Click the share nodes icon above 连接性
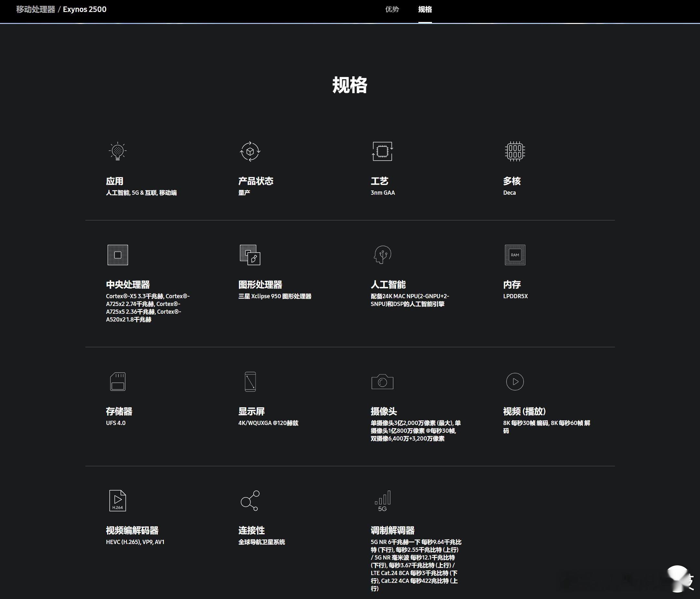The height and width of the screenshot is (599, 700). [x=250, y=501]
